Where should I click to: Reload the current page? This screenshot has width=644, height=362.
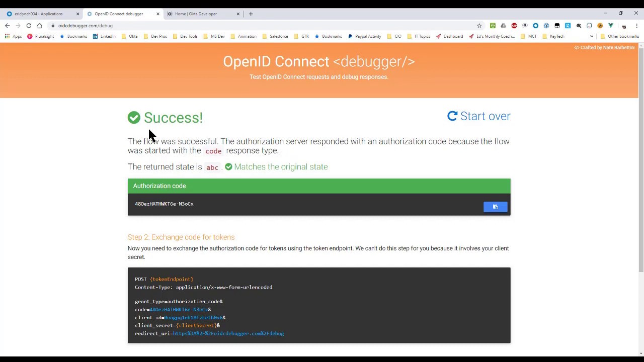(29, 26)
